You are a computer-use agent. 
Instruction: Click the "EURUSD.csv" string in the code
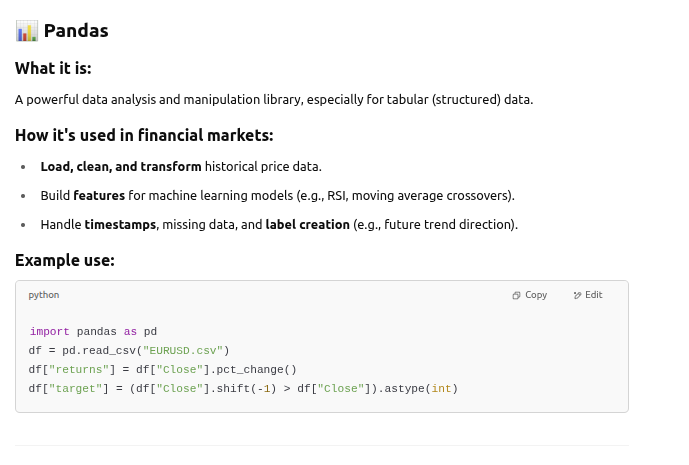pos(184,350)
